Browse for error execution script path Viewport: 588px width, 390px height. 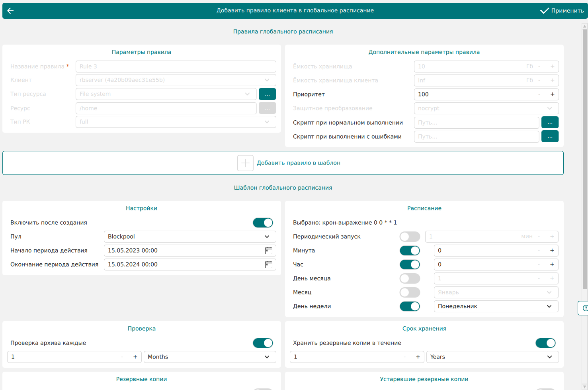[550, 137]
